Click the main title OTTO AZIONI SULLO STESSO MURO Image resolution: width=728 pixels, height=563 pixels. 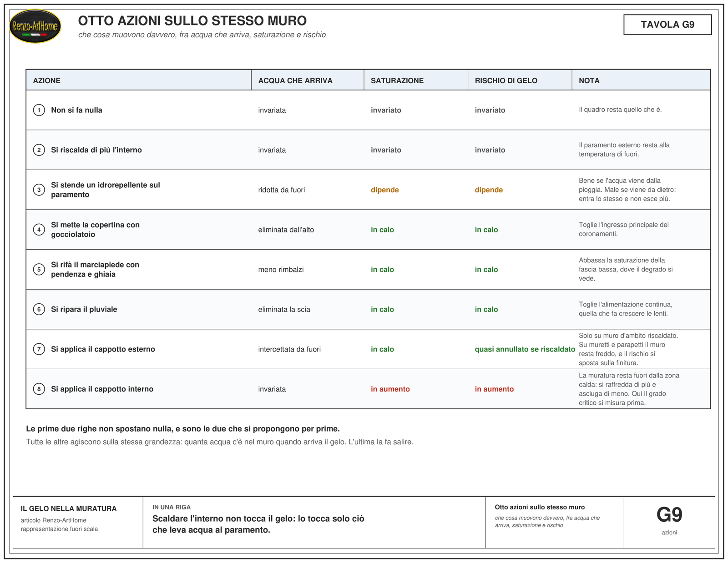click(192, 21)
